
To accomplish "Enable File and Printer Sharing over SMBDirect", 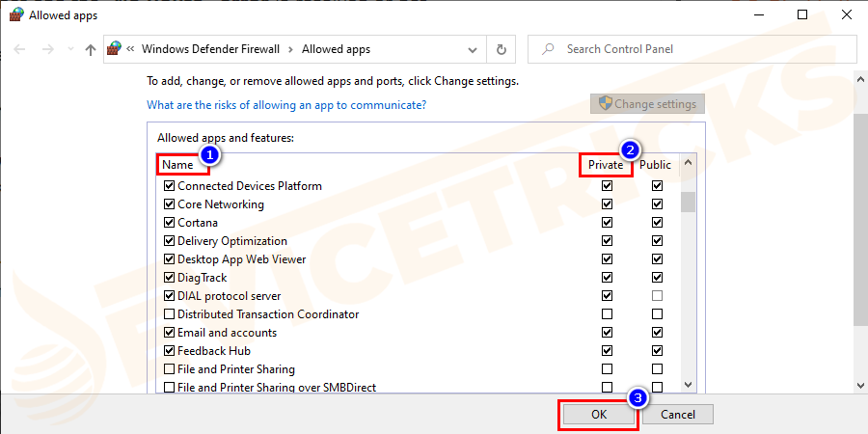I will click(170, 387).
